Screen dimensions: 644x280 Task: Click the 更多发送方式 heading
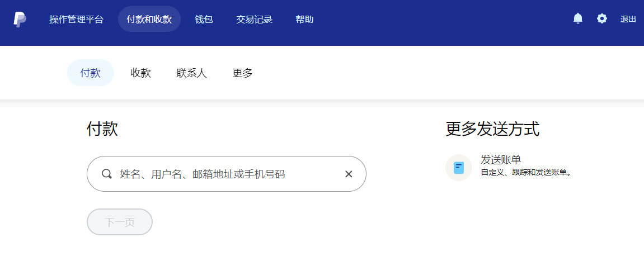[492, 129]
